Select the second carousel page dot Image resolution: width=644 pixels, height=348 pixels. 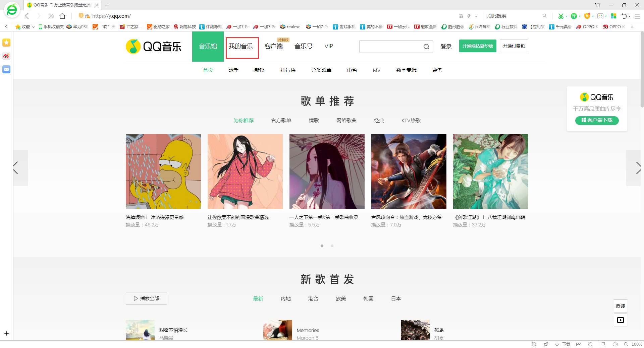[x=332, y=246]
